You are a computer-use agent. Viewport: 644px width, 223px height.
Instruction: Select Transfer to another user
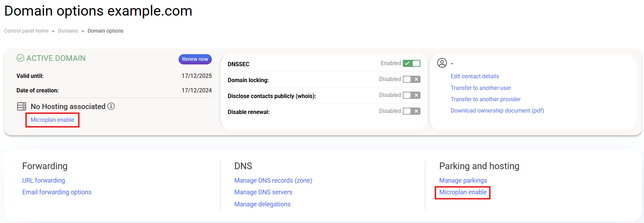[x=481, y=88]
